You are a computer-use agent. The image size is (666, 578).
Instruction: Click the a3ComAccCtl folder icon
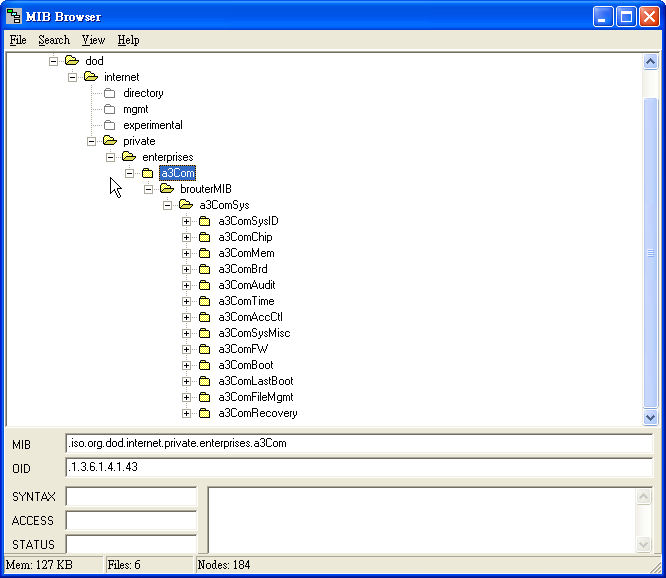(205, 317)
